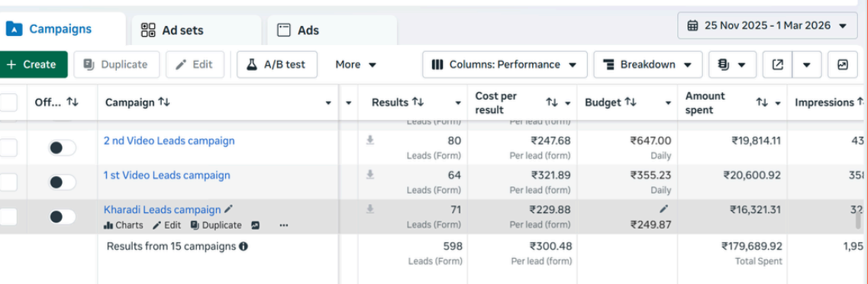
Task: Open 1 st Video Leads campaign link
Action: (x=166, y=176)
